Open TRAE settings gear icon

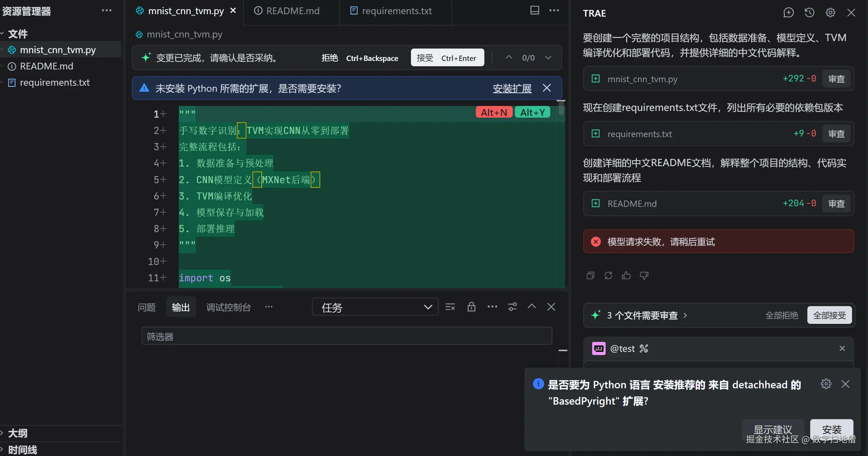[x=830, y=13]
